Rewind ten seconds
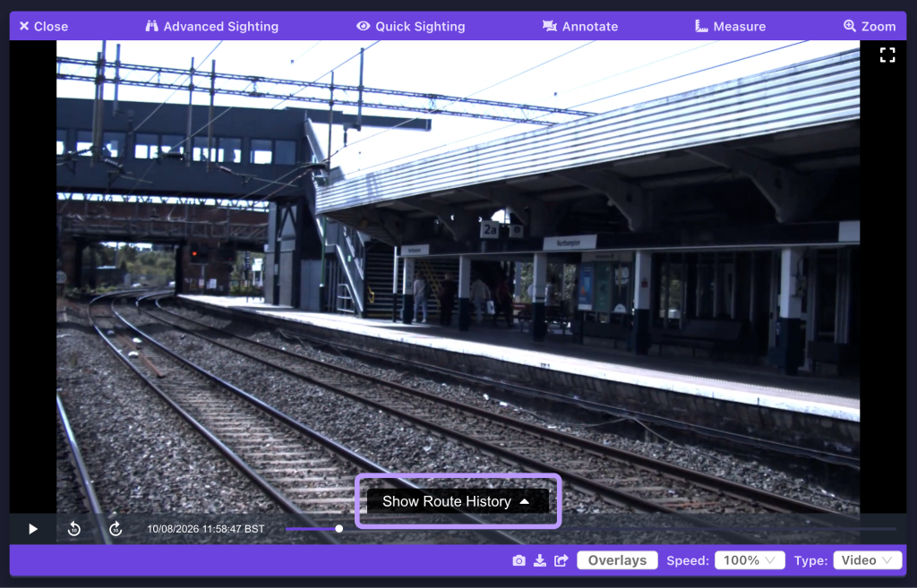 (x=73, y=529)
